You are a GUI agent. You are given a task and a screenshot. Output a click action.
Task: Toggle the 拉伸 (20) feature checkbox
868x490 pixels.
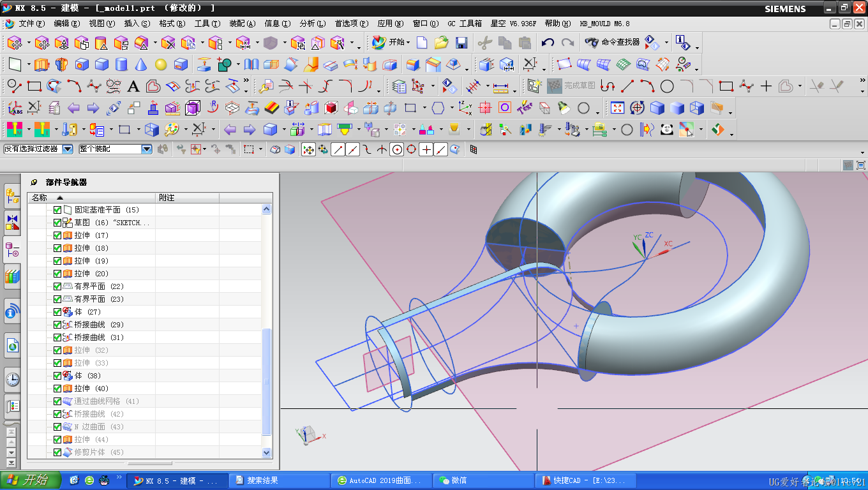click(57, 274)
